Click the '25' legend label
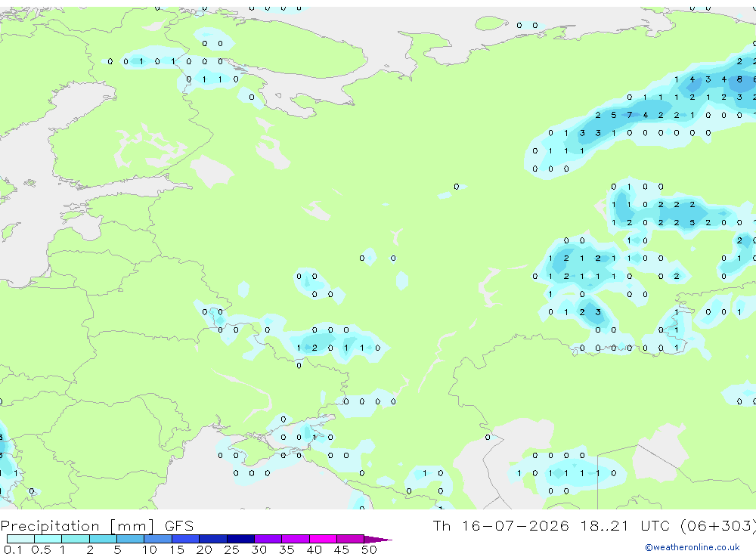 point(231,549)
